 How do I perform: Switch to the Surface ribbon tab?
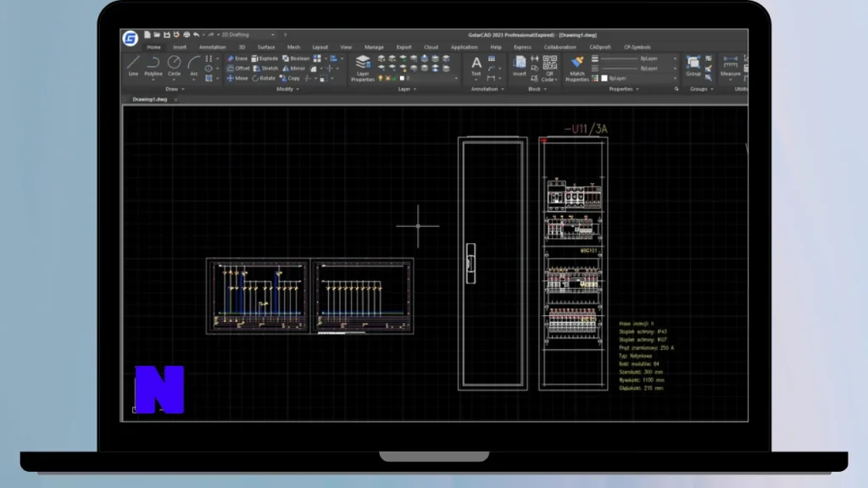point(265,47)
